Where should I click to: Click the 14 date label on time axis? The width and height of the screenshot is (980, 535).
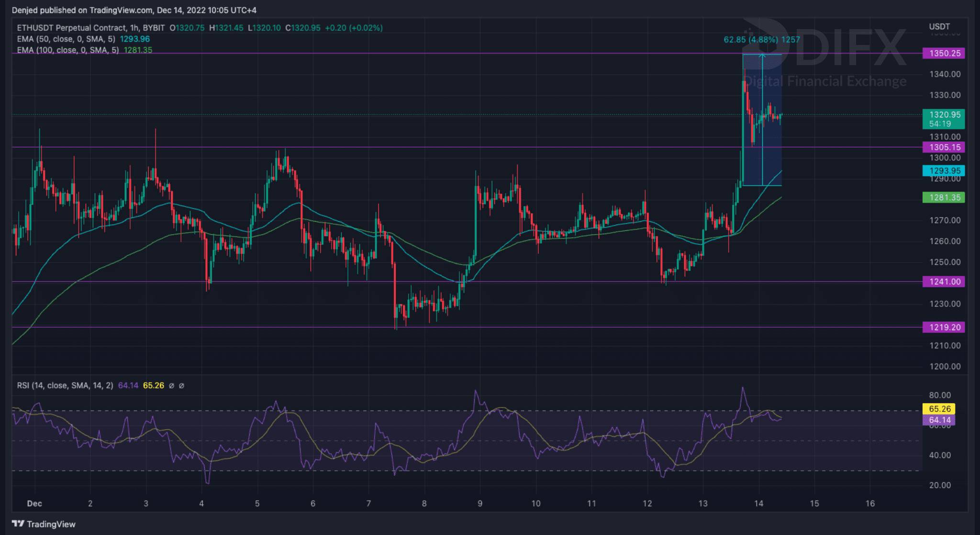(758, 503)
